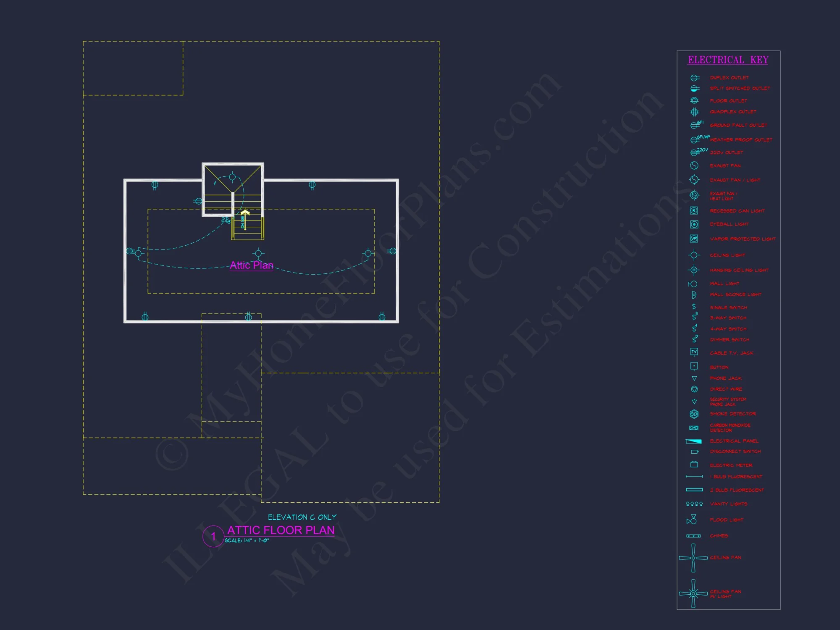Click the Cable T.V. Jack symbol
The height and width of the screenshot is (630, 840).
point(694,352)
